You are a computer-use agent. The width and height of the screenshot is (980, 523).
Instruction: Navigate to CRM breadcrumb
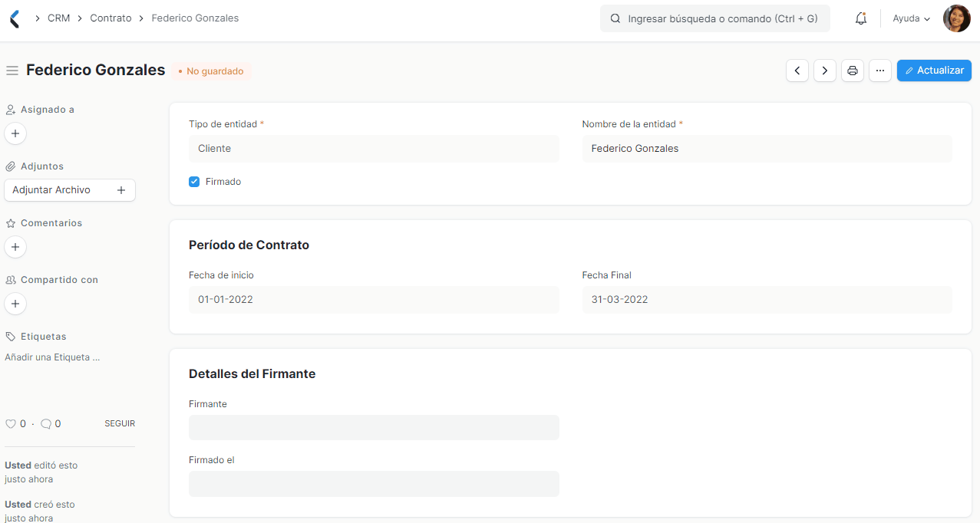click(x=58, y=18)
